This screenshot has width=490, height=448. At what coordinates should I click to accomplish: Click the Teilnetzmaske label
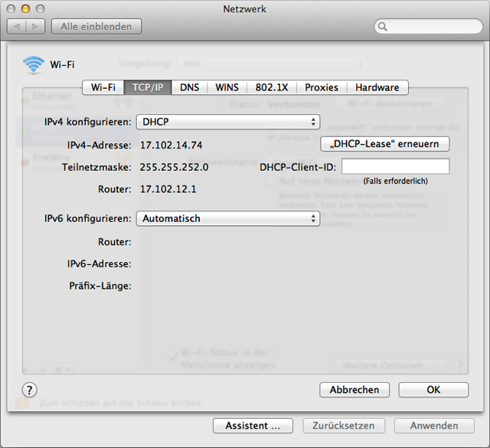tap(96, 167)
